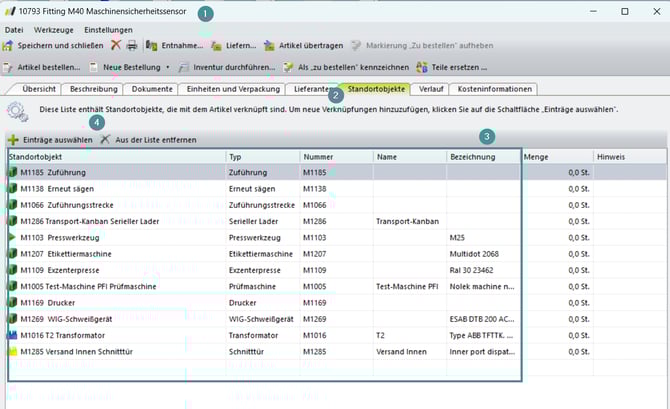
Task: Click the Inventur durchführen icon
Action: pyautogui.click(x=184, y=67)
